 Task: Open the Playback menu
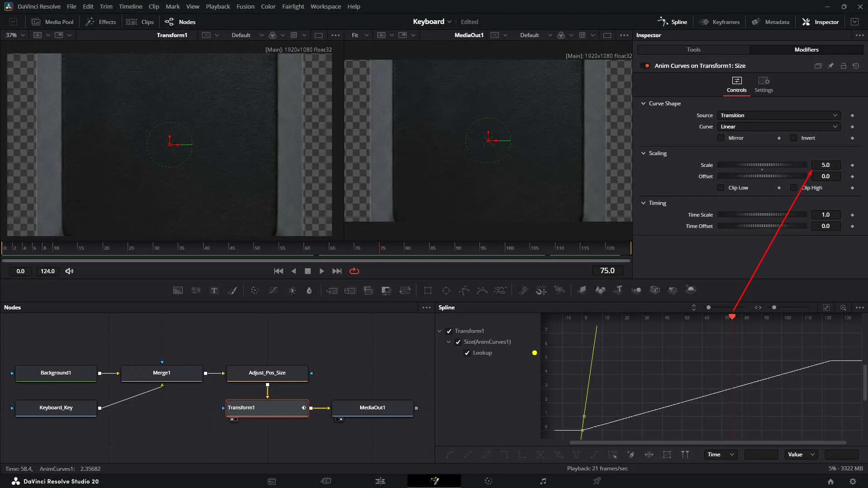click(x=218, y=6)
